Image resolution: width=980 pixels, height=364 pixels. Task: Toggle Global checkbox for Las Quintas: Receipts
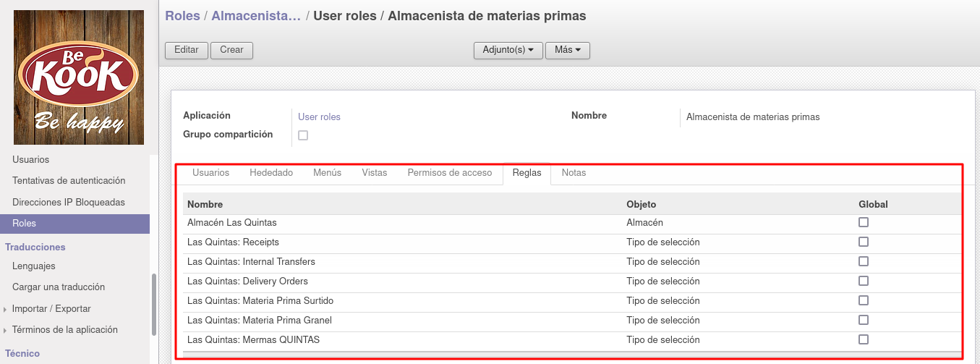(x=864, y=242)
